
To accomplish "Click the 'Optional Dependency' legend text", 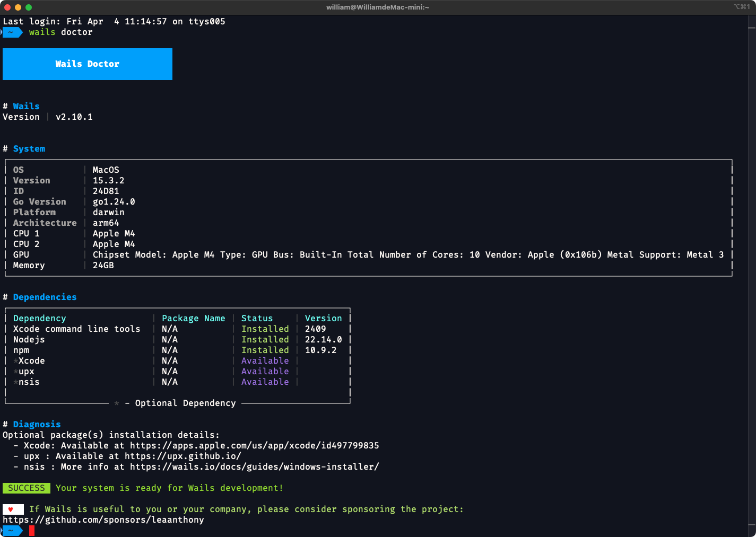I will (186, 403).
